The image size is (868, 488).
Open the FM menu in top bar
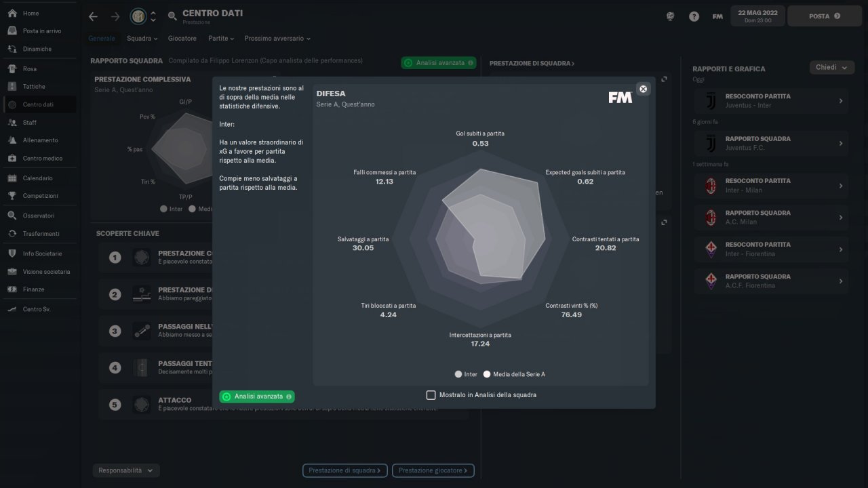point(717,16)
